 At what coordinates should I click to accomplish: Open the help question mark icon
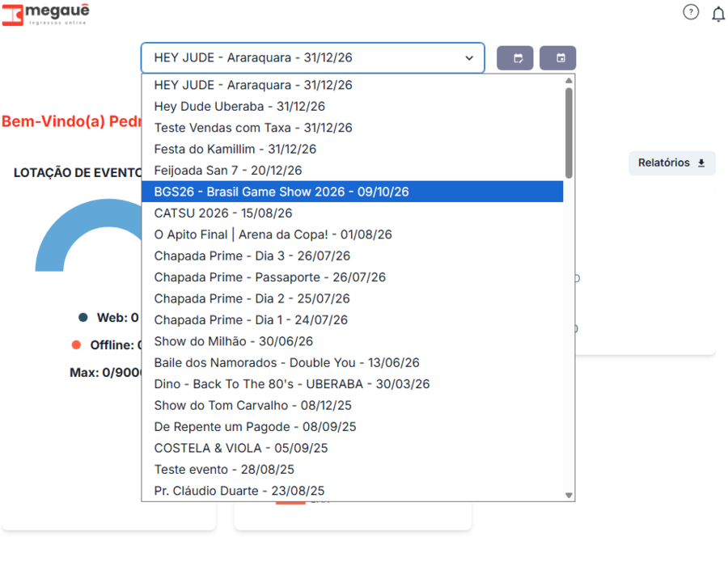coord(691,12)
